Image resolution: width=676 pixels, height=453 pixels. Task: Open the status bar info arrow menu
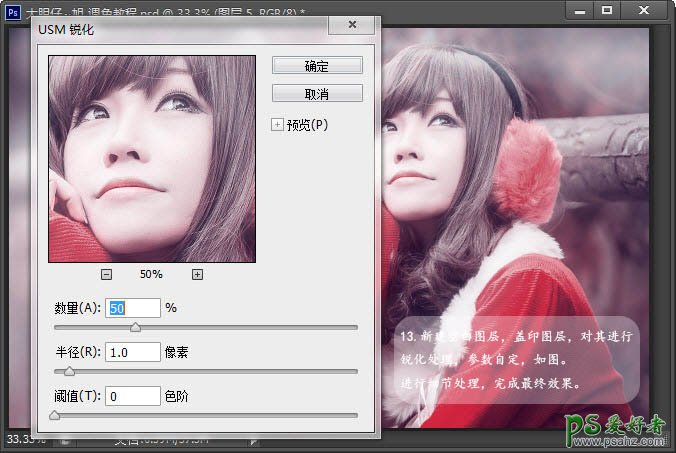[x=255, y=439]
